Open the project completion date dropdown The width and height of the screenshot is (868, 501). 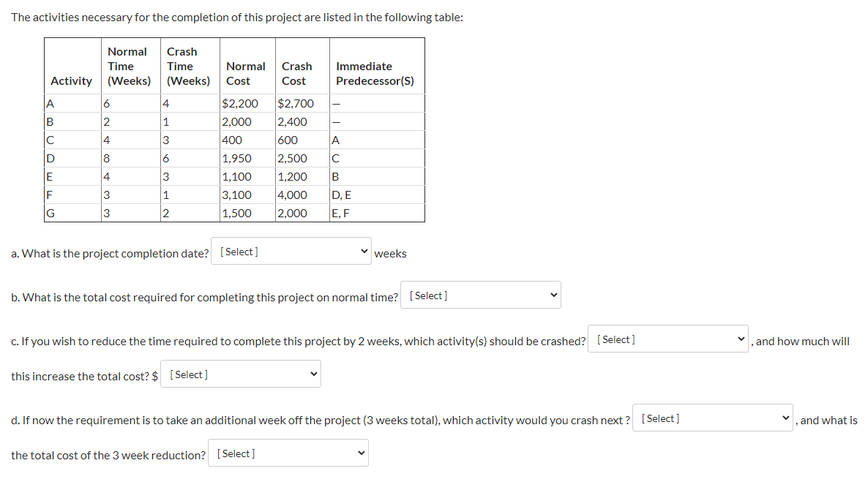click(x=291, y=251)
